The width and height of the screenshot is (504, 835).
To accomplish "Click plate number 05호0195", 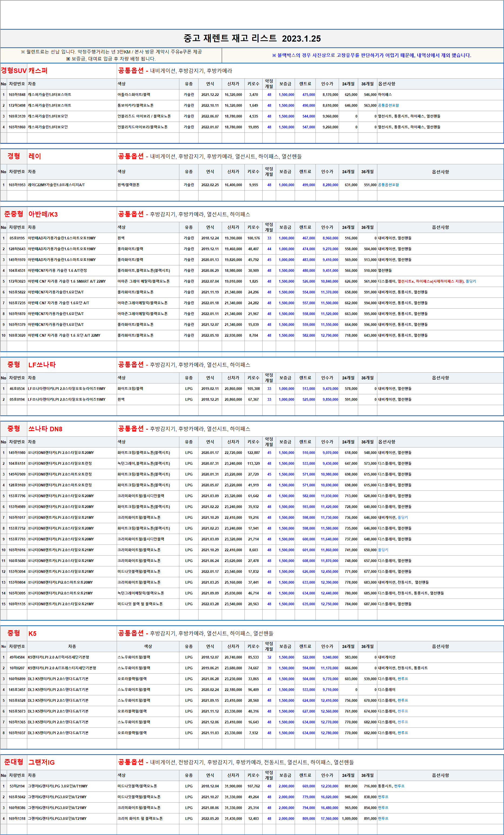I will [x=17, y=238].
